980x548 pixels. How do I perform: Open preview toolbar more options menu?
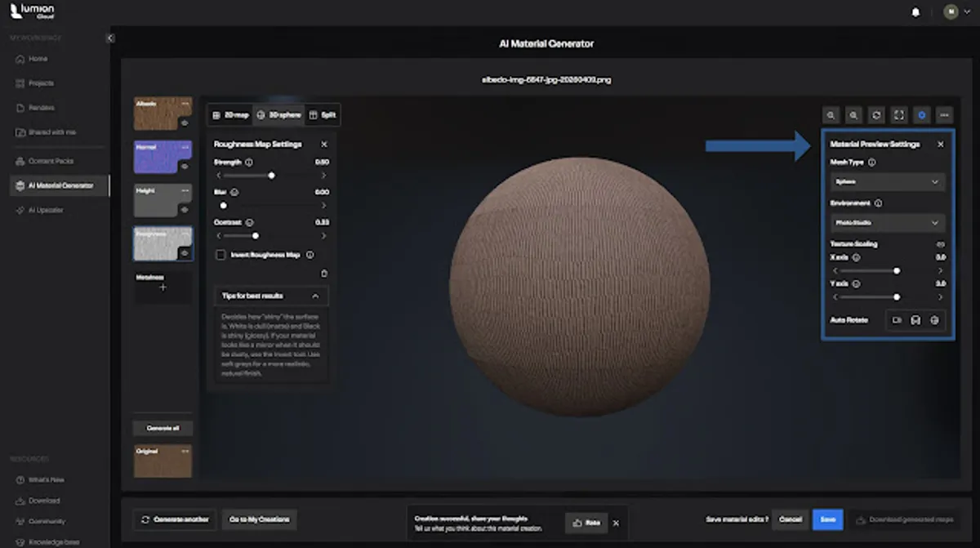pyautogui.click(x=944, y=115)
